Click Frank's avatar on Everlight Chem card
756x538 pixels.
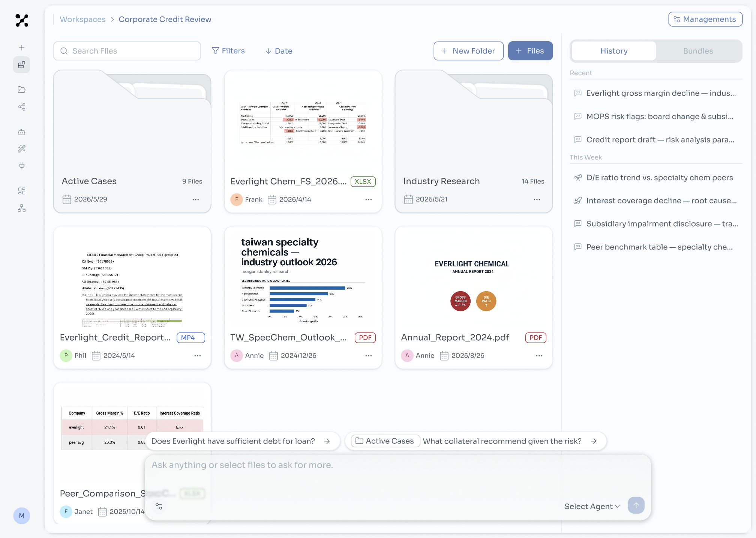click(x=237, y=199)
